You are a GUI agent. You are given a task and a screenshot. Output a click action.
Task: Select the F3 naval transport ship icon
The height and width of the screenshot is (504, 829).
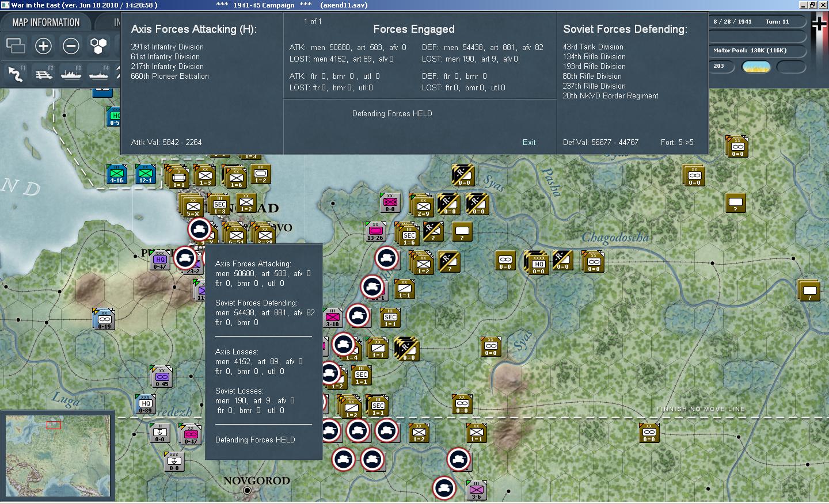71,74
